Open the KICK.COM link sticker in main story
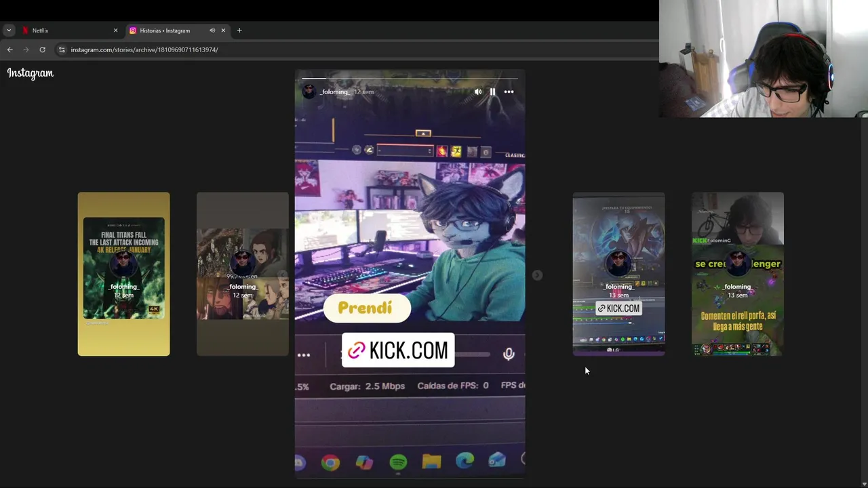This screenshot has width=868, height=488. [398, 350]
